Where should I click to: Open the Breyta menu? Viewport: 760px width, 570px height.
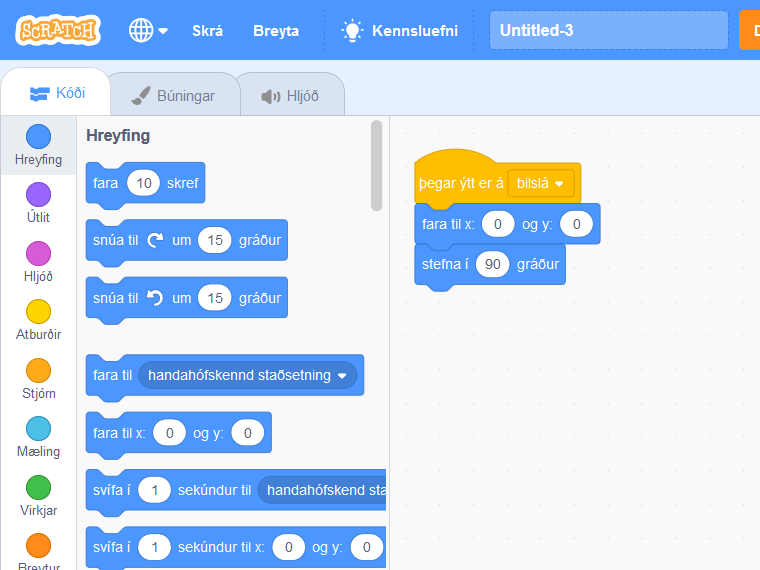point(276,31)
